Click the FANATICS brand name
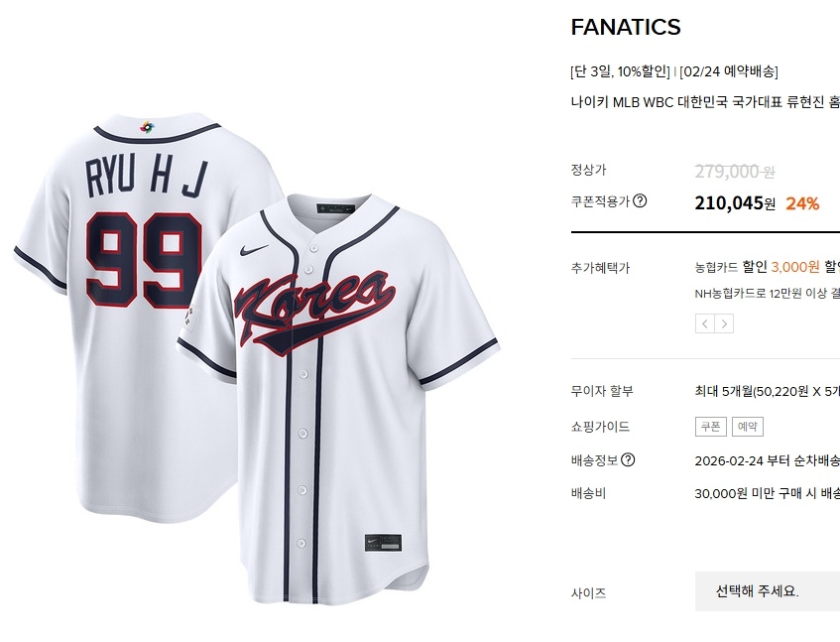This screenshot has height=642, width=840. [626, 27]
